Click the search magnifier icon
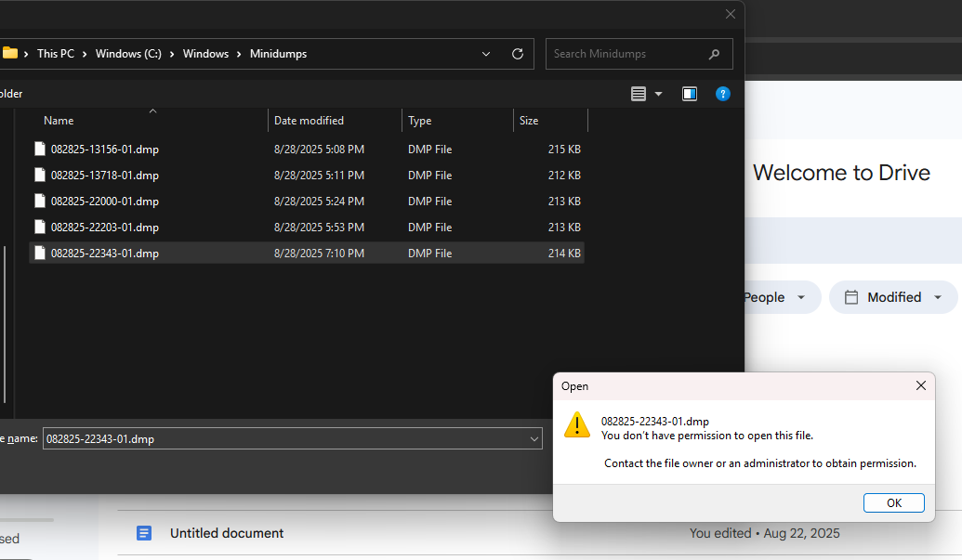Screen dimensions: 962x560 [714, 54]
